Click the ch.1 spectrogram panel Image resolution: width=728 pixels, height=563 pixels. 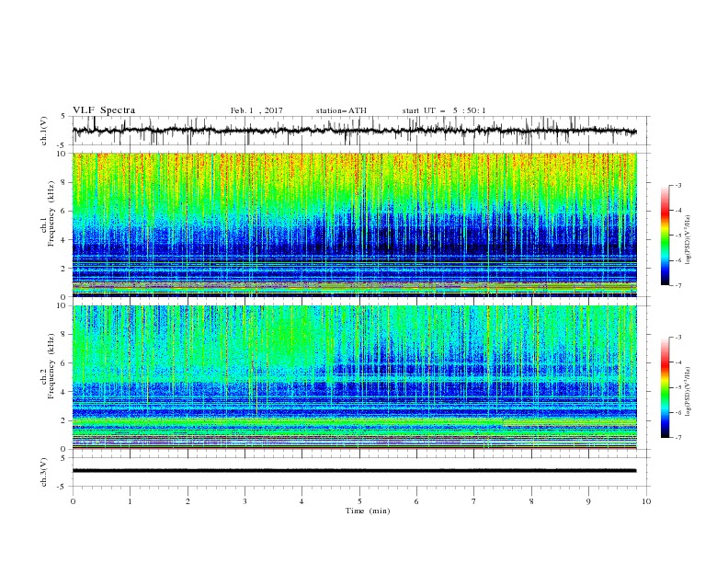tap(354, 224)
